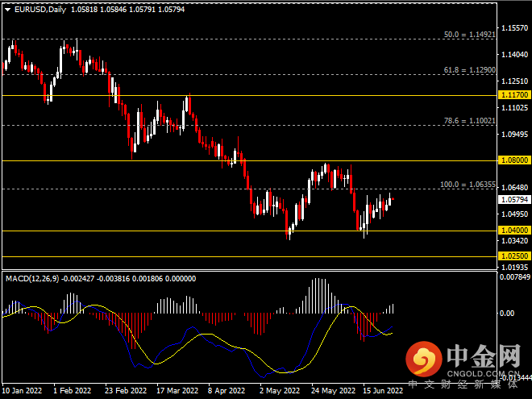
Task: Select the Fibonacci label 50.0 = 1.14921
Action: point(470,35)
